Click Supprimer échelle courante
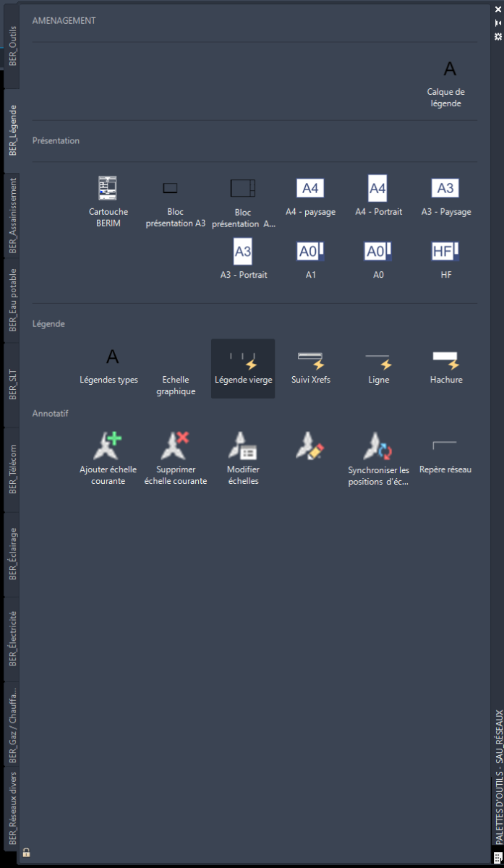This screenshot has height=868, width=504. 175,459
